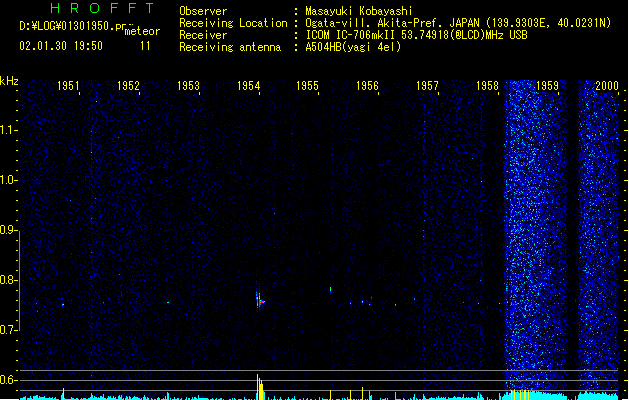This screenshot has width=629, height=400.
Task: Click the 1956 time axis label
Action: (x=367, y=86)
